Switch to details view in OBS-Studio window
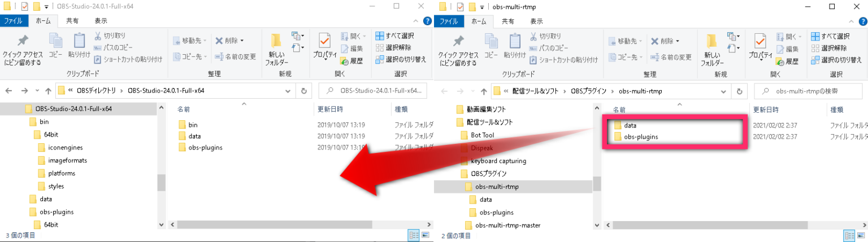Image resolution: width=868 pixels, height=242 pixels. pyautogui.click(x=413, y=235)
